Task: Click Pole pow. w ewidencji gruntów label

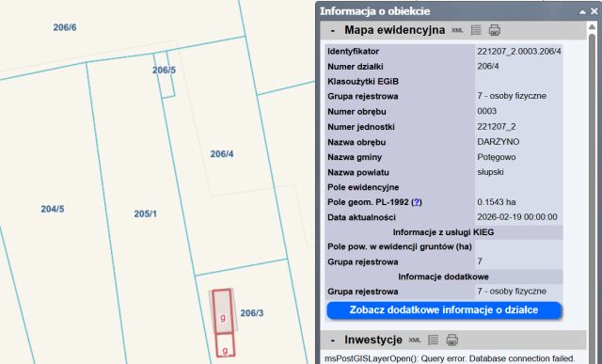Action: (x=400, y=246)
